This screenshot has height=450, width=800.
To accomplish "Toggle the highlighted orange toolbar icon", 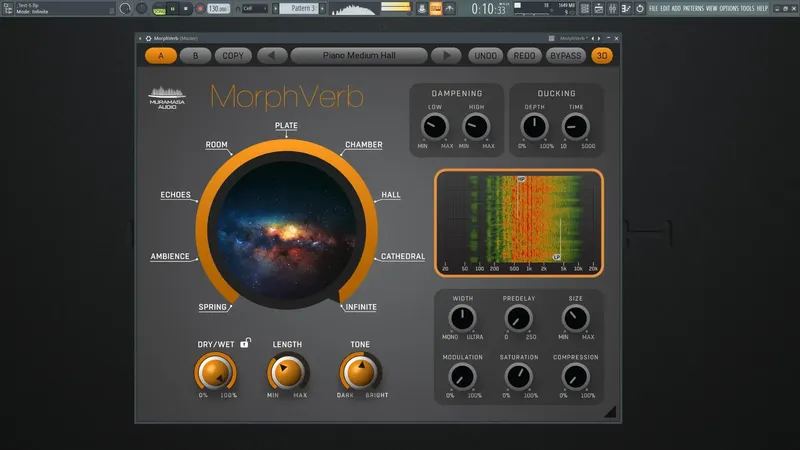I will [436, 9].
